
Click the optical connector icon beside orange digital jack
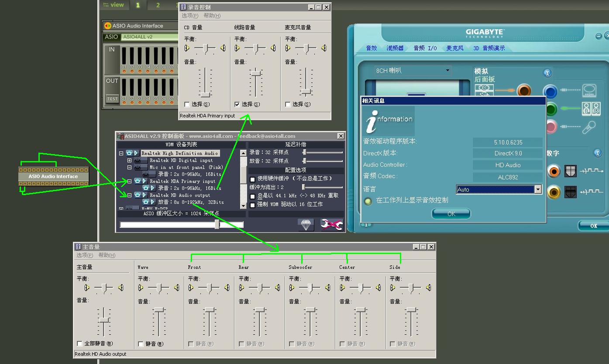pos(571,171)
